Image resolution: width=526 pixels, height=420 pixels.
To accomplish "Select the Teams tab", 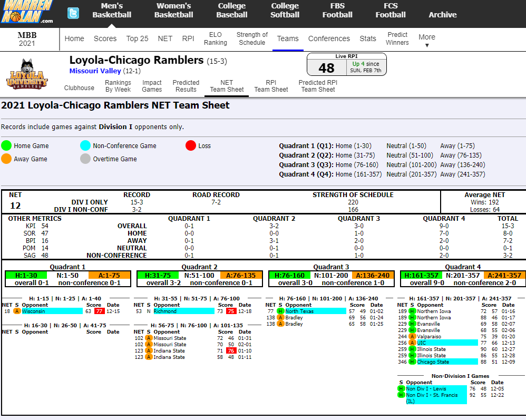I will coord(288,38).
